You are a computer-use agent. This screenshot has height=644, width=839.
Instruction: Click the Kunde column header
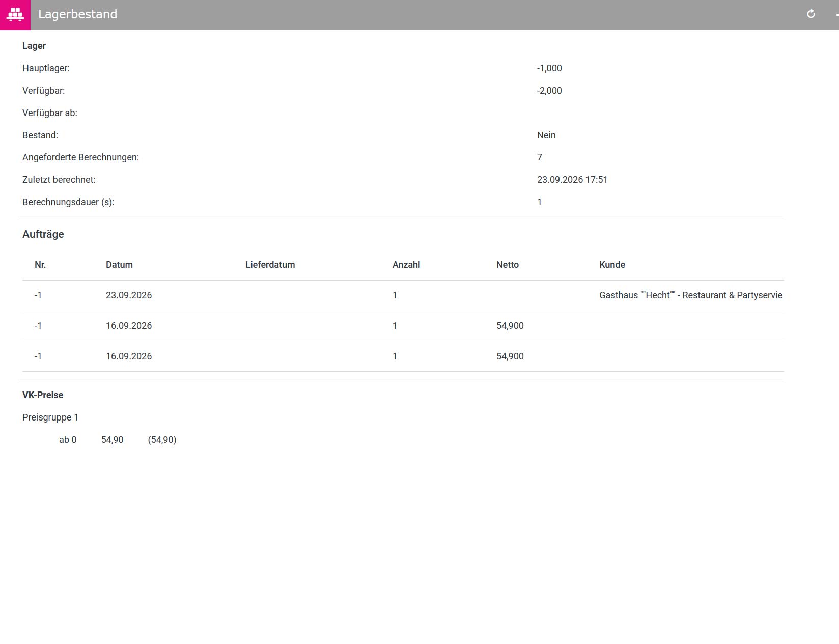pos(612,265)
